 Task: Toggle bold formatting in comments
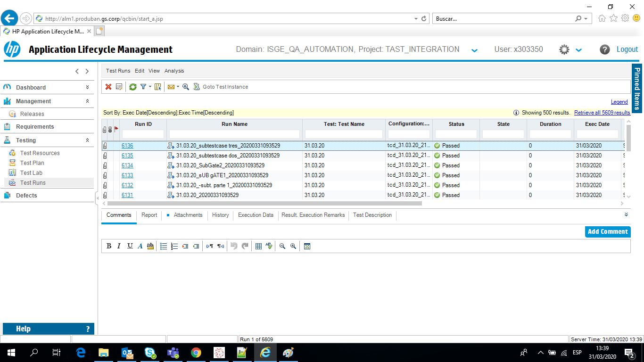[x=109, y=246]
